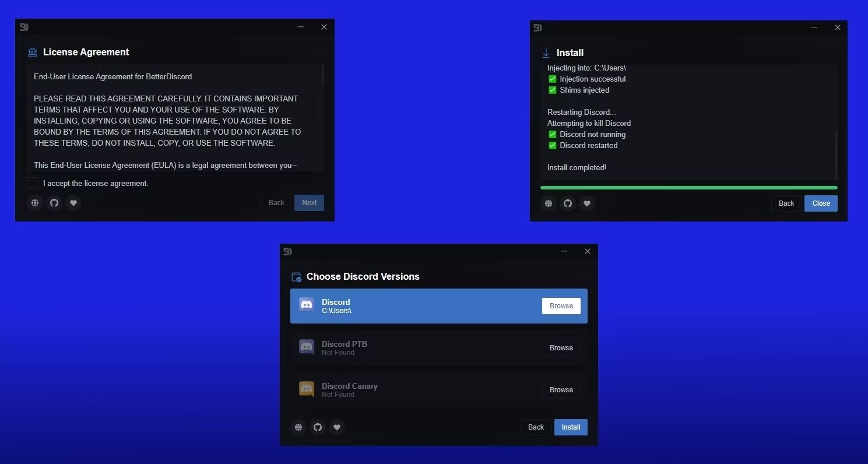Click the Discord stable logo icon
The height and width of the screenshot is (464, 868).
[307, 305]
